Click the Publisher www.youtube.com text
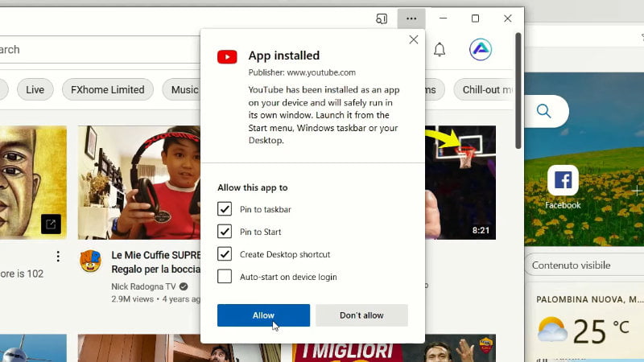 302,72
